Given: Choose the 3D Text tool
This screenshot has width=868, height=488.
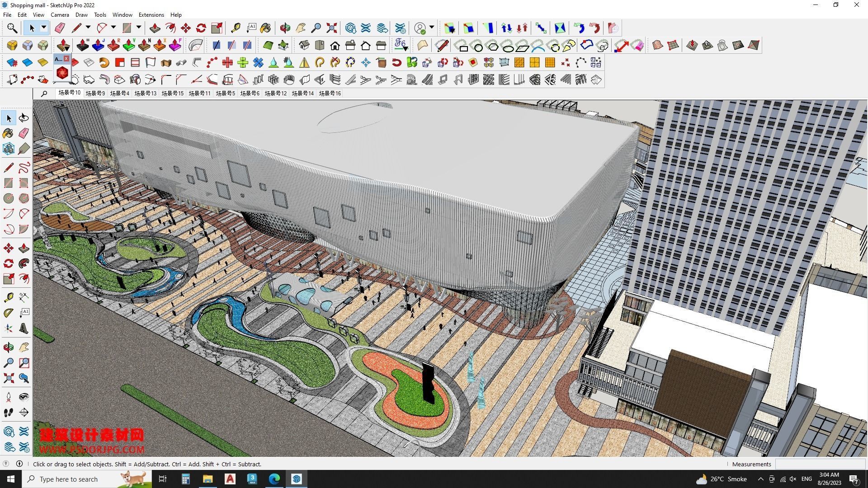Looking at the screenshot, I should pos(24,328).
